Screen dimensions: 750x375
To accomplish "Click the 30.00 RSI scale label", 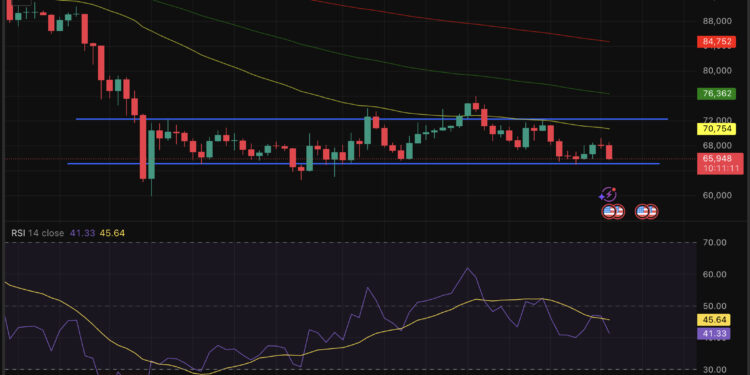I will 715,369.
